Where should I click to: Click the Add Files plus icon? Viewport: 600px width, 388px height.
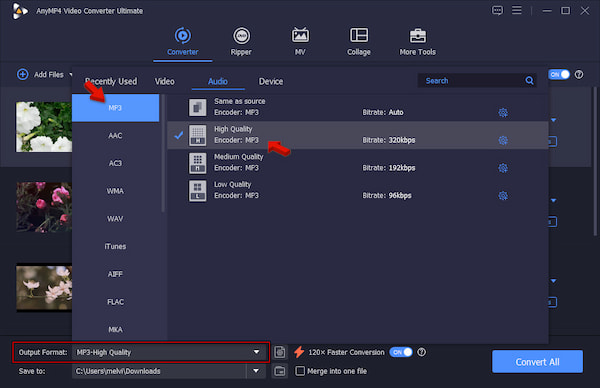[23, 74]
